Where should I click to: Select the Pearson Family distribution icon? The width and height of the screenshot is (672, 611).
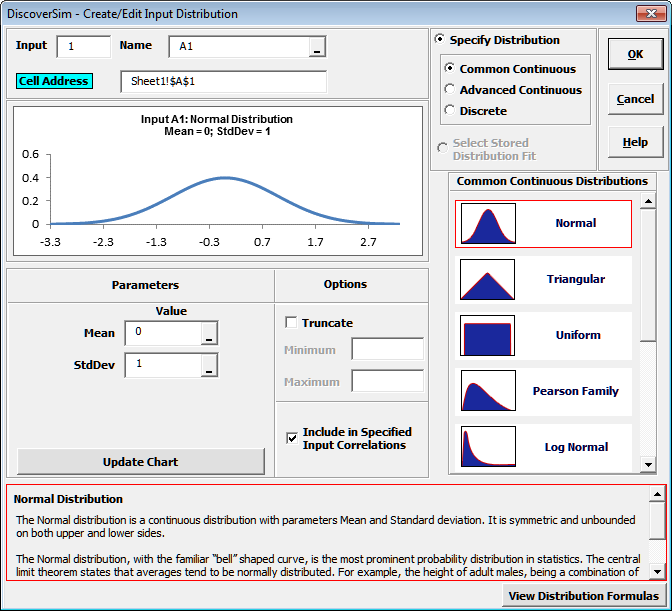pyautogui.click(x=487, y=392)
